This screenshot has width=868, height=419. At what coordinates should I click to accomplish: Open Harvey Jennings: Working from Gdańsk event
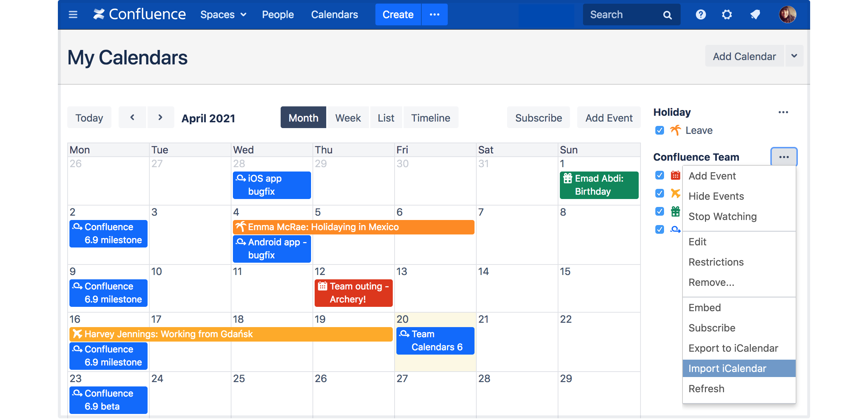tap(231, 334)
